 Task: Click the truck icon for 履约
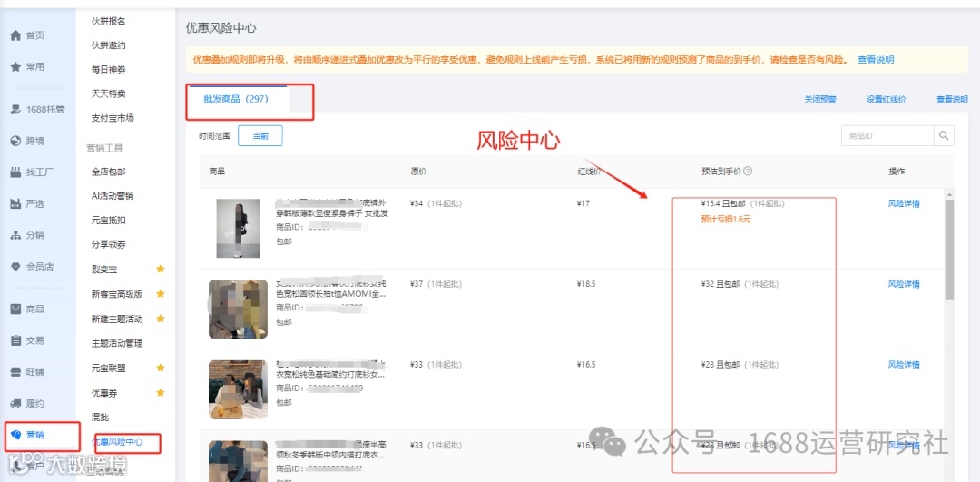[x=15, y=404]
